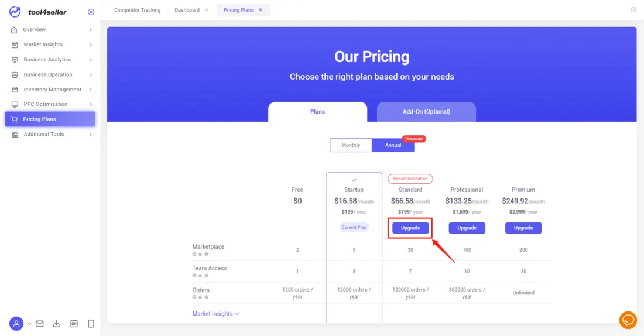The width and height of the screenshot is (644, 336).
Task: Switch billing to Monthly
Action: (351, 145)
